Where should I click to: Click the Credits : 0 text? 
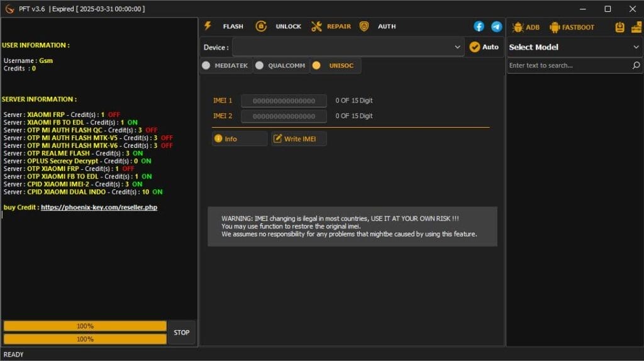[19, 69]
